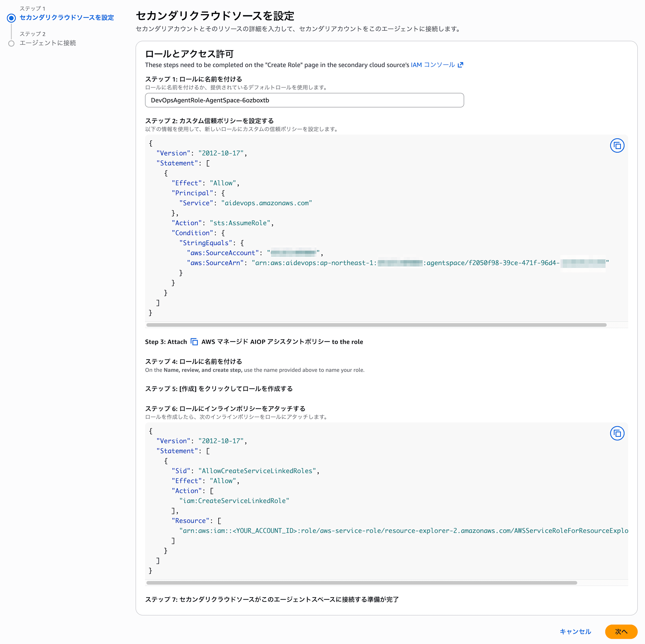Click "AllowCreateServiceLinkedRoles" Sid value
Image resolution: width=645 pixels, height=644 pixels.
(257, 471)
